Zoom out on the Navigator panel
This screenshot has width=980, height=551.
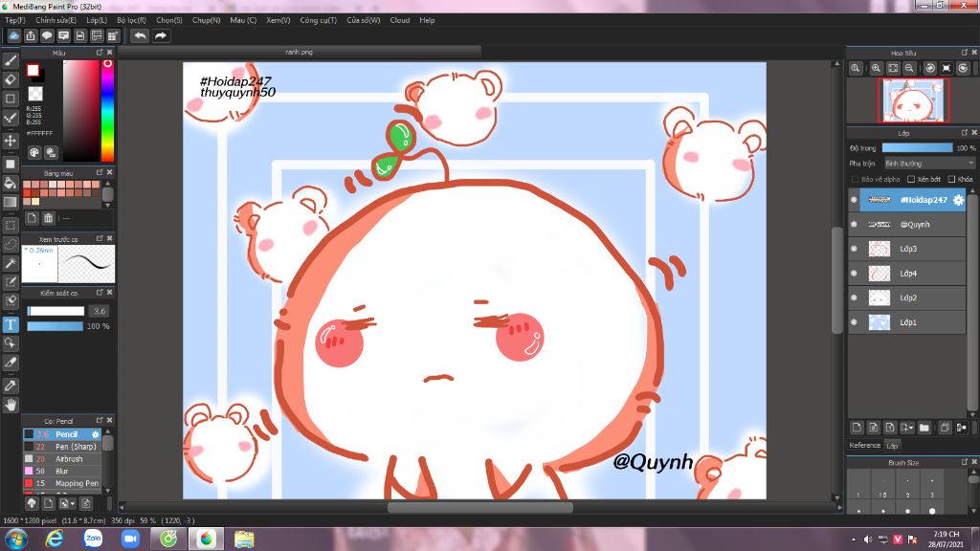coord(909,68)
